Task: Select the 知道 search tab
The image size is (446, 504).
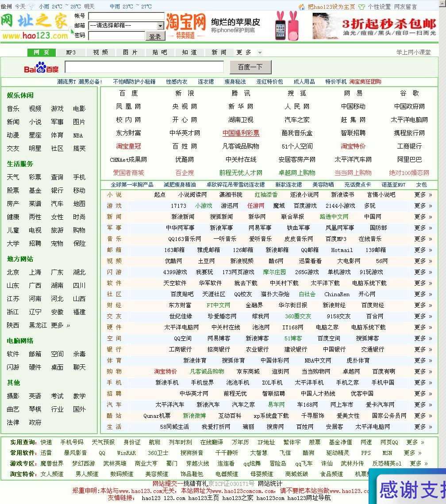Action: click(x=189, y=53)
